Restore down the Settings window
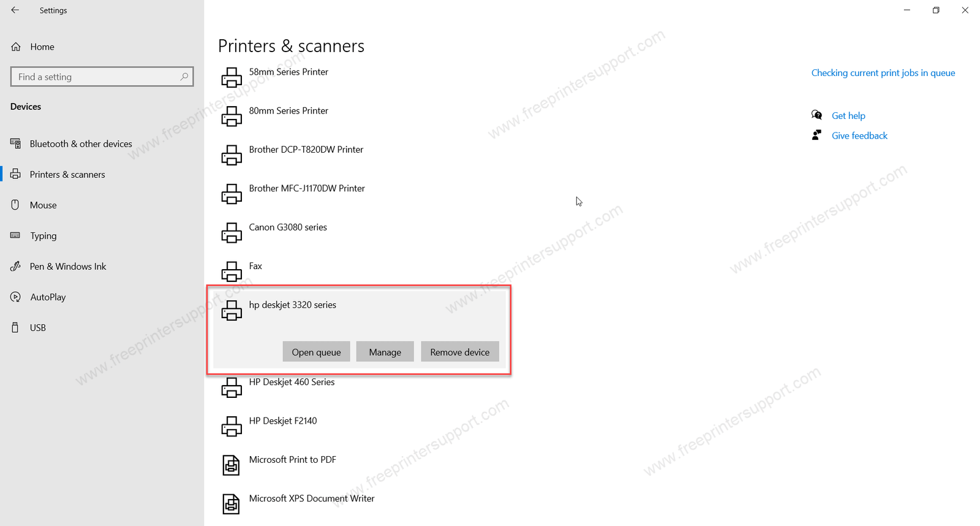This screenshot has height=526, width=980. [x=936, y=10]
